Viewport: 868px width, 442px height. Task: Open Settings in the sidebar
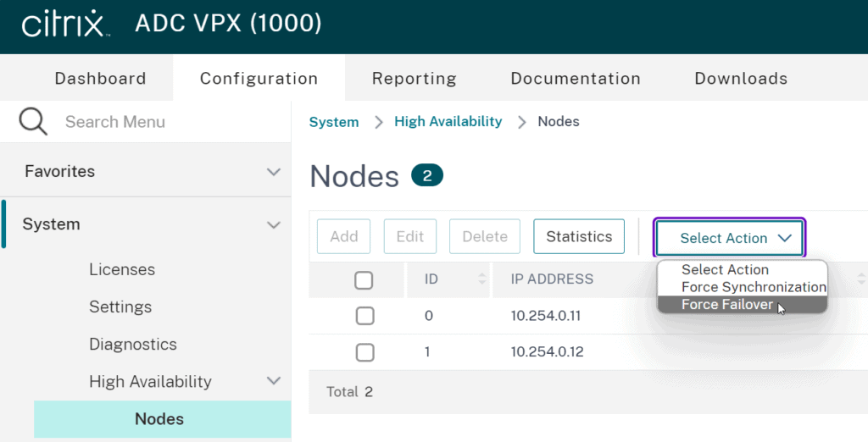point(120,307)
